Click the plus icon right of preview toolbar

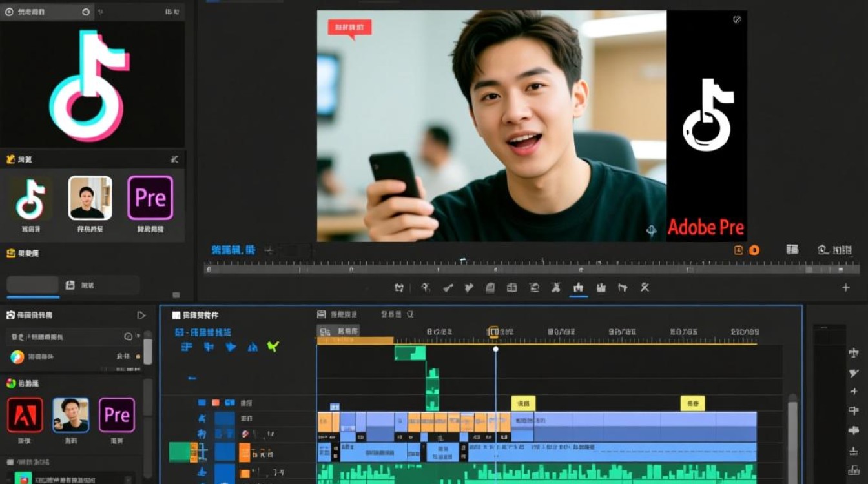tap(846, 288)
